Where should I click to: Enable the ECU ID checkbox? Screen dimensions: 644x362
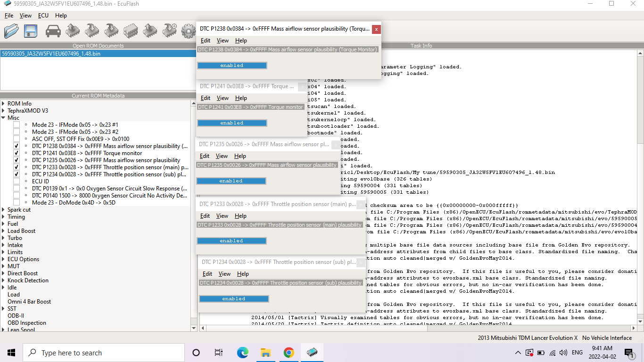(x=17, y=181)
